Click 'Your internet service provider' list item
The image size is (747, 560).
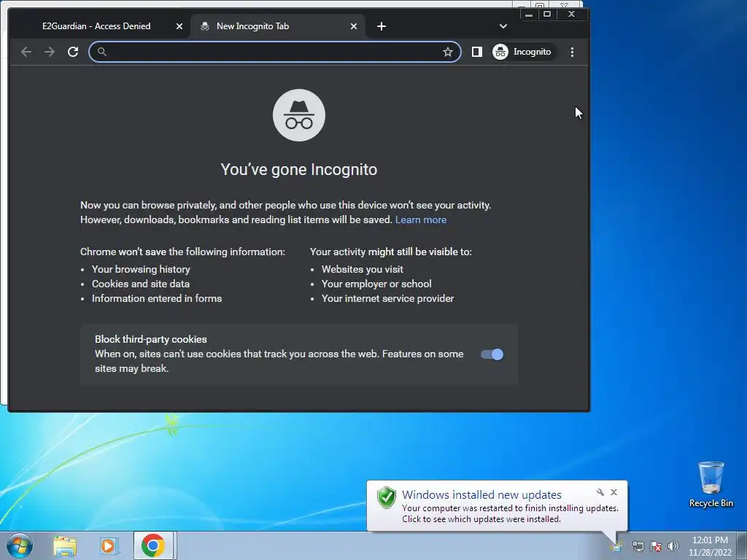pyautogui.click(x=387, y=298)
